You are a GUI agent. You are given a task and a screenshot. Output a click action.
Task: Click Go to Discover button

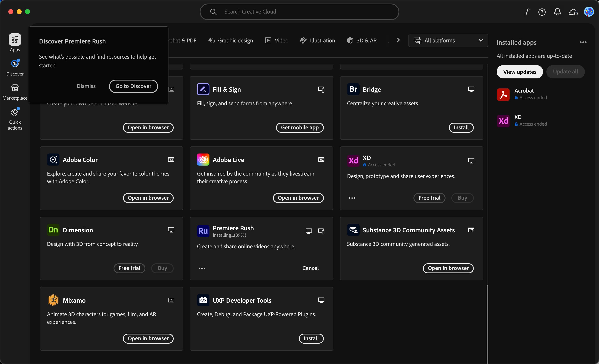point(133,86)
